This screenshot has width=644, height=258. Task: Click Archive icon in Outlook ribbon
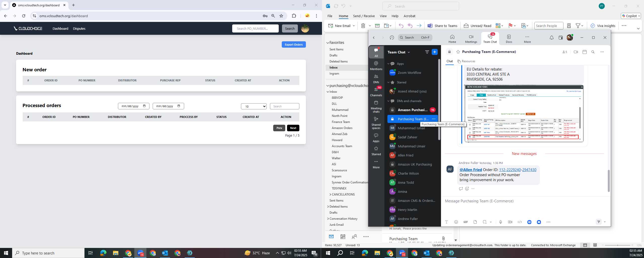[377, 26]
